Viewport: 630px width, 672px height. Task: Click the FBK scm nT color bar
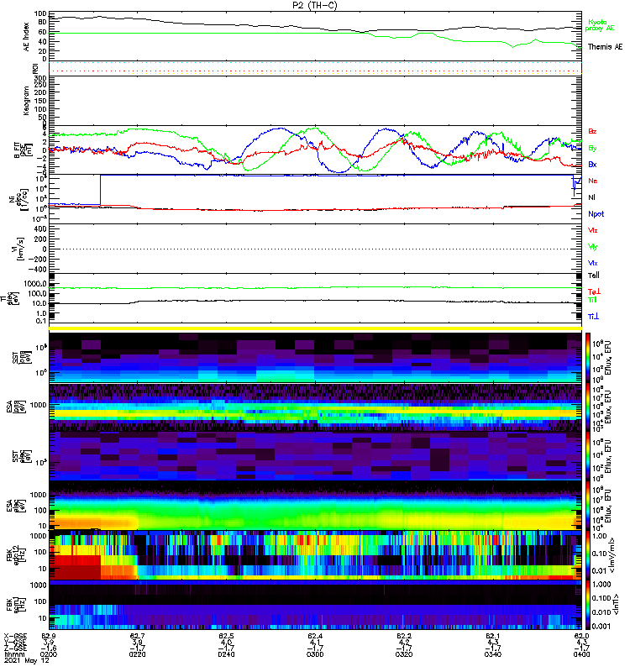click(588, 604)
